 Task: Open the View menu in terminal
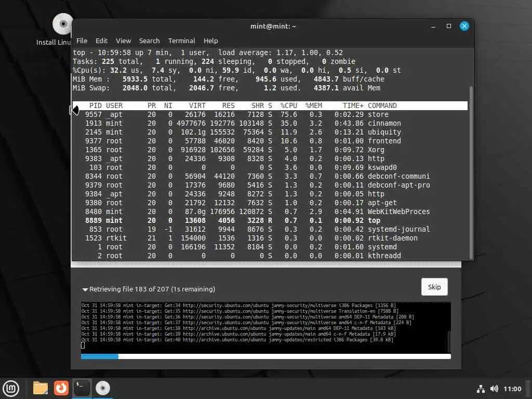(123, 41)
